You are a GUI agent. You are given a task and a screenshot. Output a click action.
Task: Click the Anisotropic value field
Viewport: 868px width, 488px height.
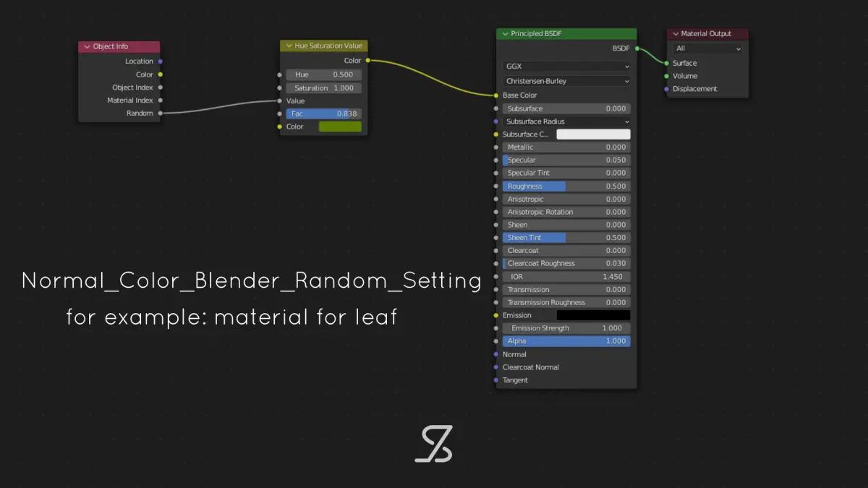tap(566, 199)
